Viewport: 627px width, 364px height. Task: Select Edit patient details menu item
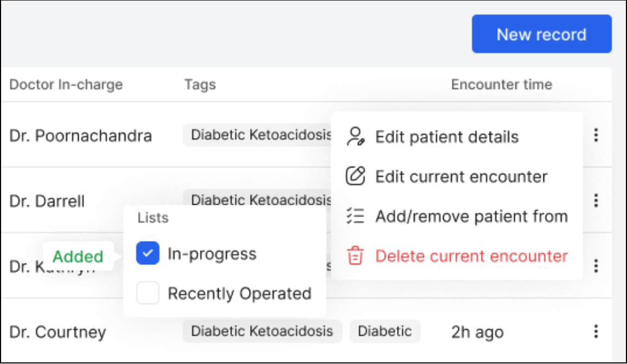pyautogui.click(x=447, y=137)
